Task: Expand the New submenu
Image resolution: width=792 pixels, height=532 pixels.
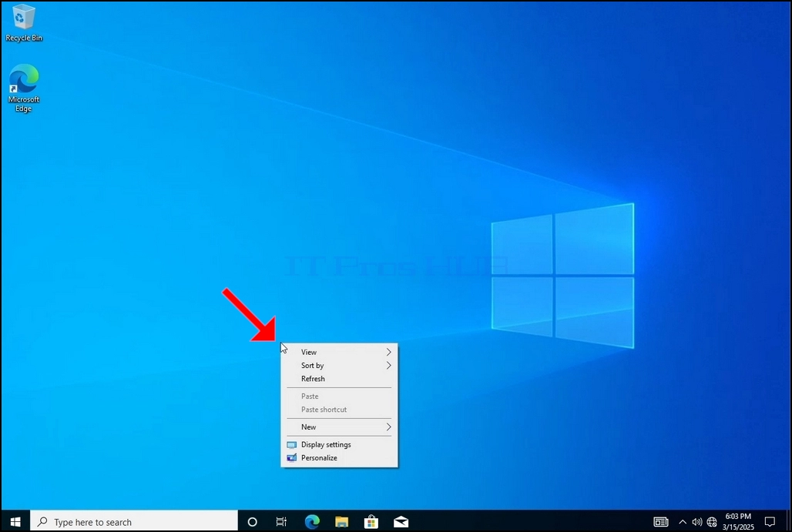Action: [x=339, y=427]
